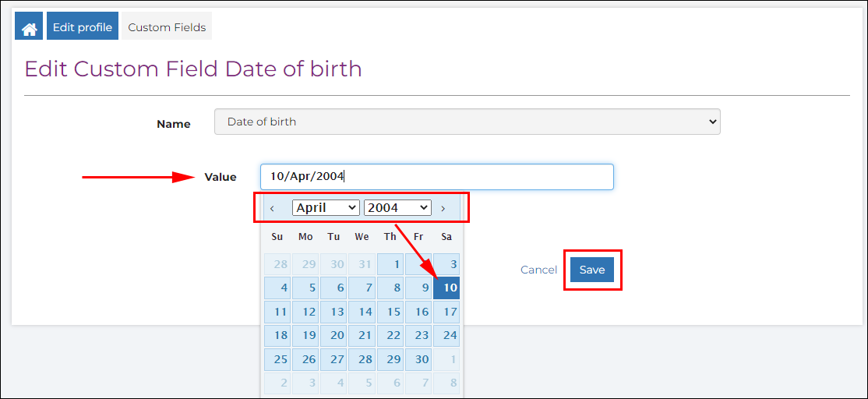Open the Edit profile tab
The height and width of the screenshot is (399, 868).
coord(83,26)
